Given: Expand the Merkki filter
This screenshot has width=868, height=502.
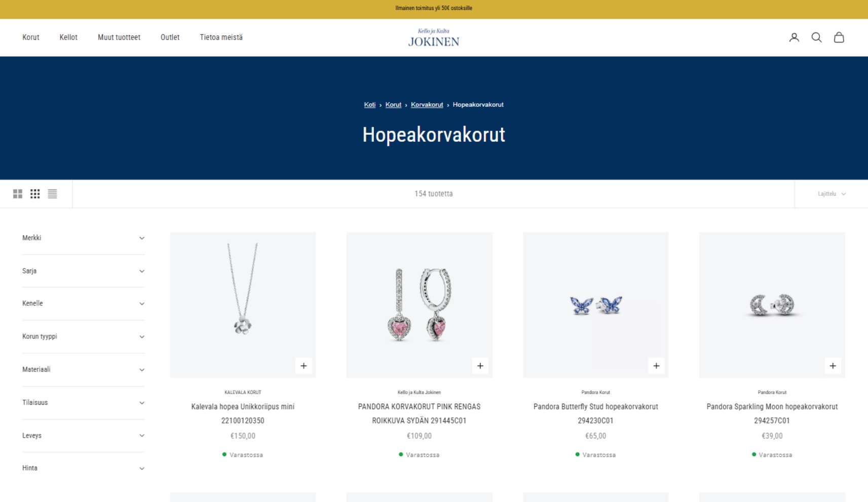Looking at the screenshot, I should pos(83,238).
